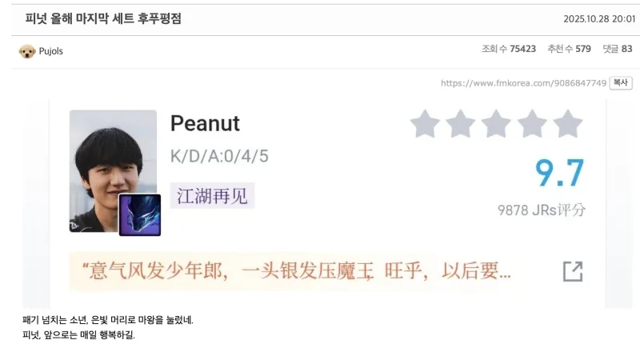This screenshot has height=364, width=640.
Task: Click the 江湖再见 purple tag
Action: pyautogui.click(x=212, y=196)
